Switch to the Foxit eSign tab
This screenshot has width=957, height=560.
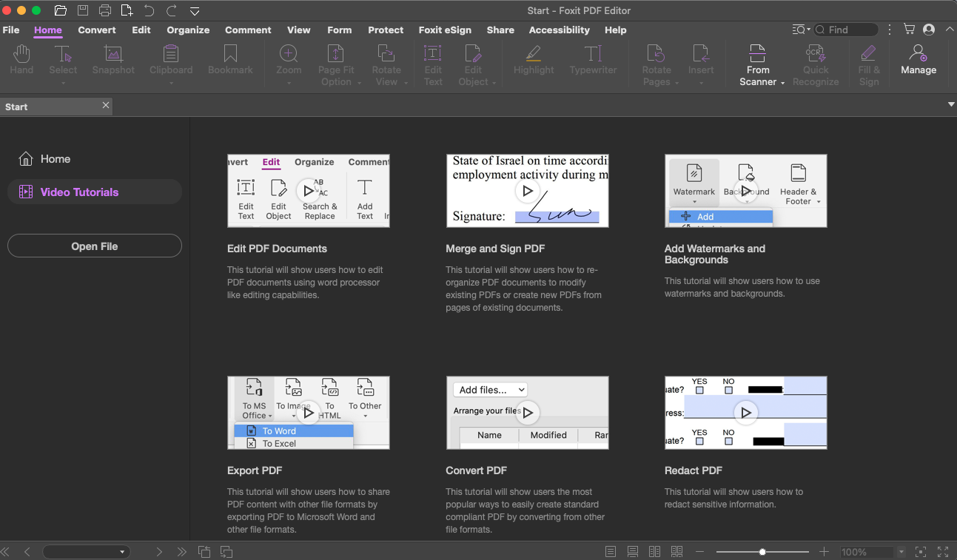click(x=445, y=30)
